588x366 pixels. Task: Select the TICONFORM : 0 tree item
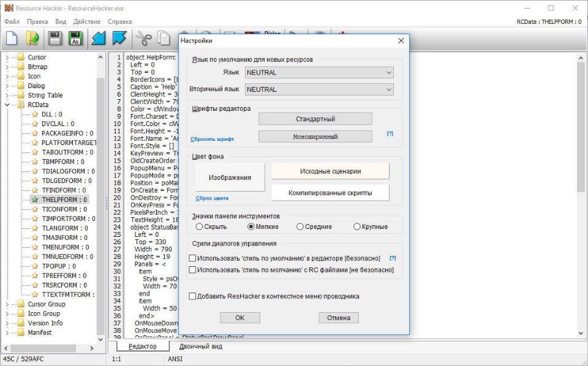point(64,209)
